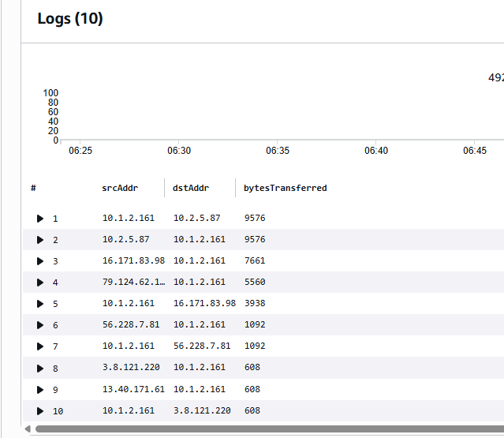504x438 pixels.
Task: Expand log entry number 3
Action: 40,261
